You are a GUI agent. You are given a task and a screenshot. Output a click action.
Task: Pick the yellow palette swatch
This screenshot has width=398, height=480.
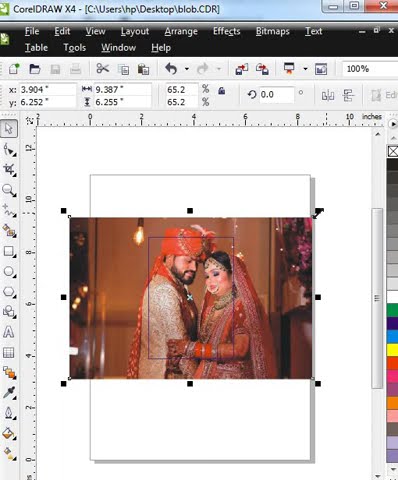pyautogui.click(x=392, y=350)
